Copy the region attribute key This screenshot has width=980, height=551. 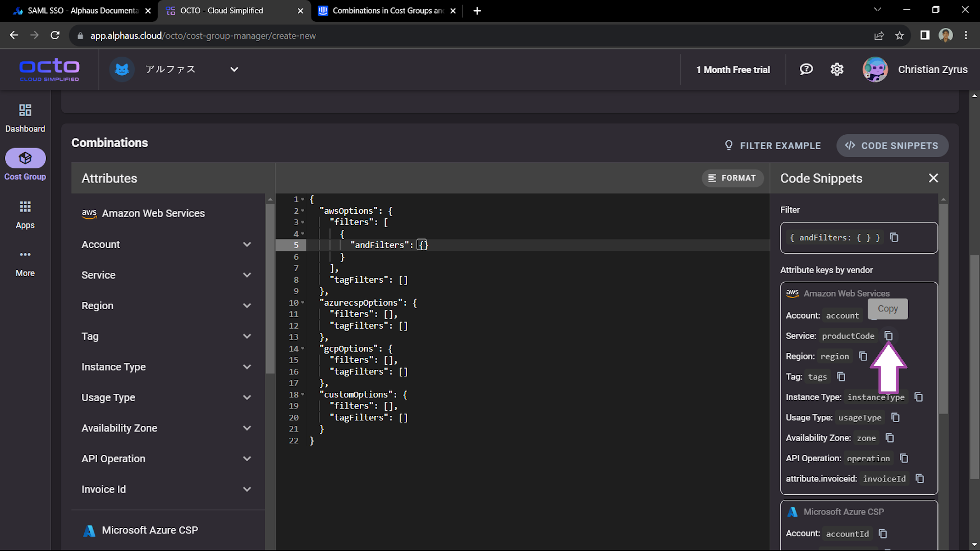click(x=863, y=356)
